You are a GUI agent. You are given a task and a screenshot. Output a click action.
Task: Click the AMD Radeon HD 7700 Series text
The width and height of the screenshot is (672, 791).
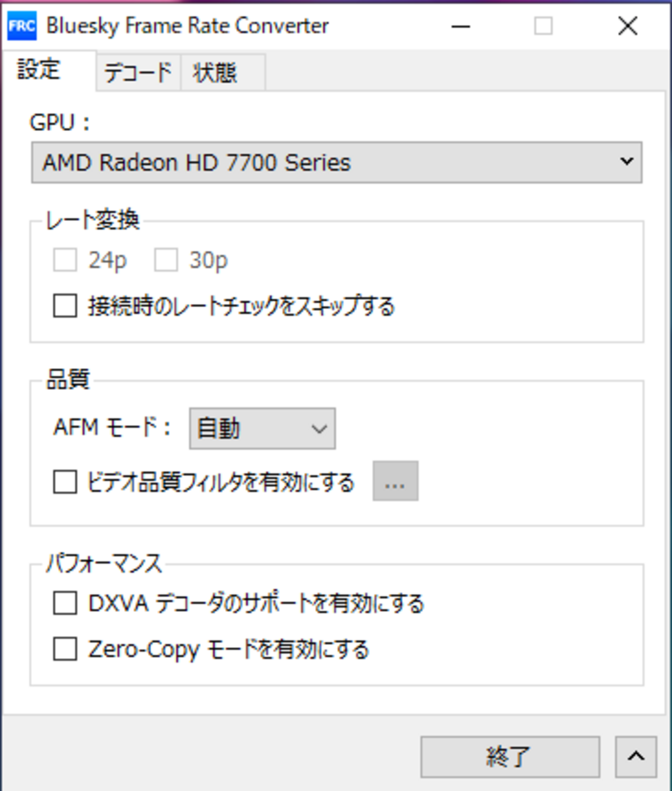click(196, 163)
